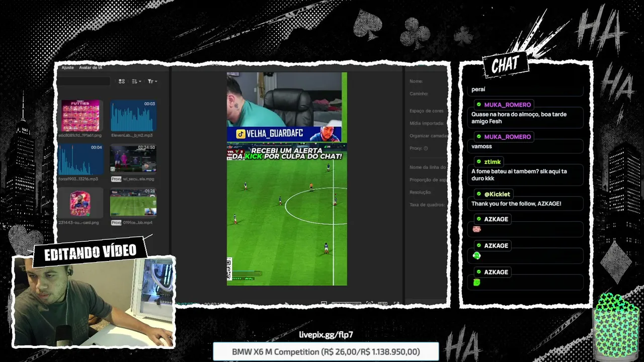
Task: Click the verified badge beside @Kicklet
Action: tap(478, 194)
